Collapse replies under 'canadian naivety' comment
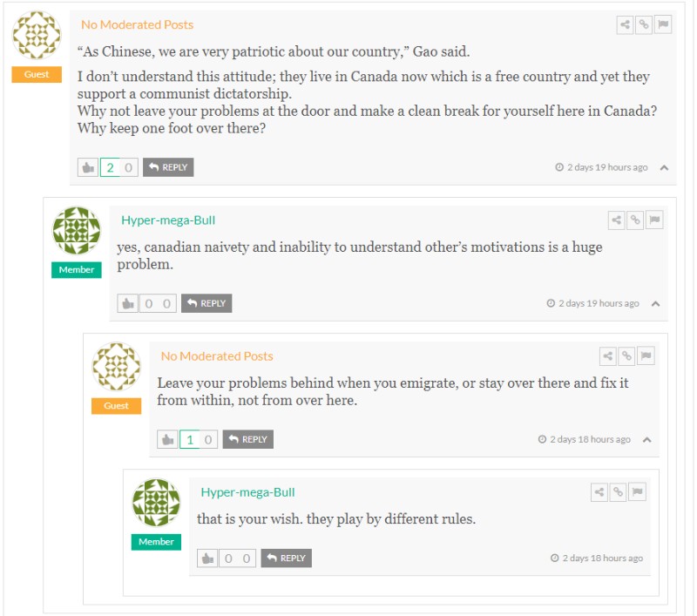Image resolution: width=697 pixels, height=616 pixels. coord(655,303)
